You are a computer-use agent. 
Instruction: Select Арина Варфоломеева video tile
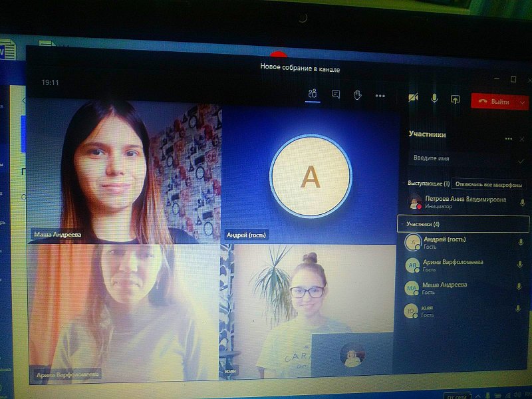[123, 314]
